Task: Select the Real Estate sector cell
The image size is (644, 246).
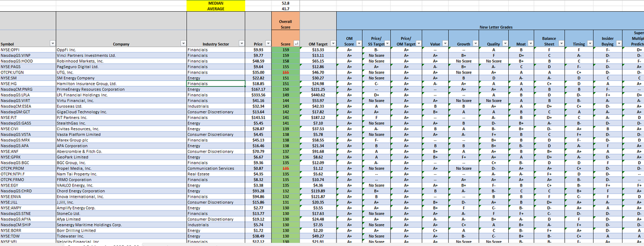Action: [216, 174]
